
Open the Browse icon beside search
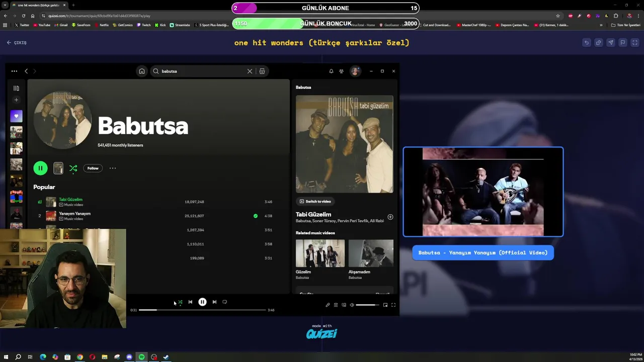262,71
